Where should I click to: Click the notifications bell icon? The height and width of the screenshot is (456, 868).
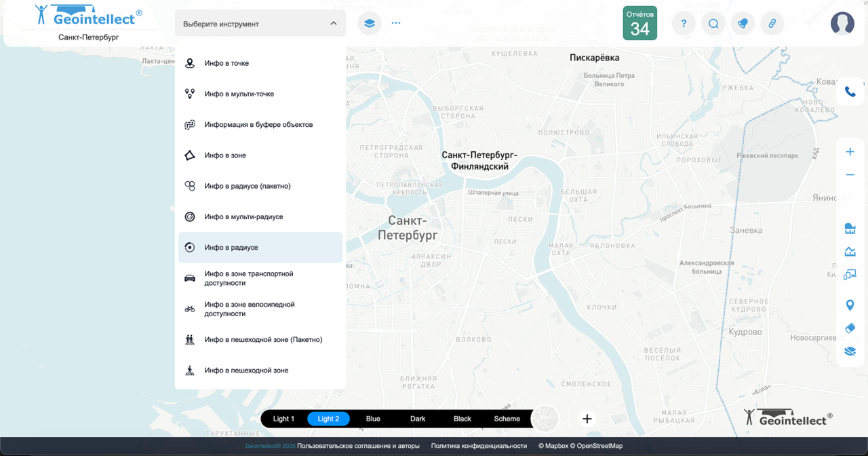click(743, 24)
